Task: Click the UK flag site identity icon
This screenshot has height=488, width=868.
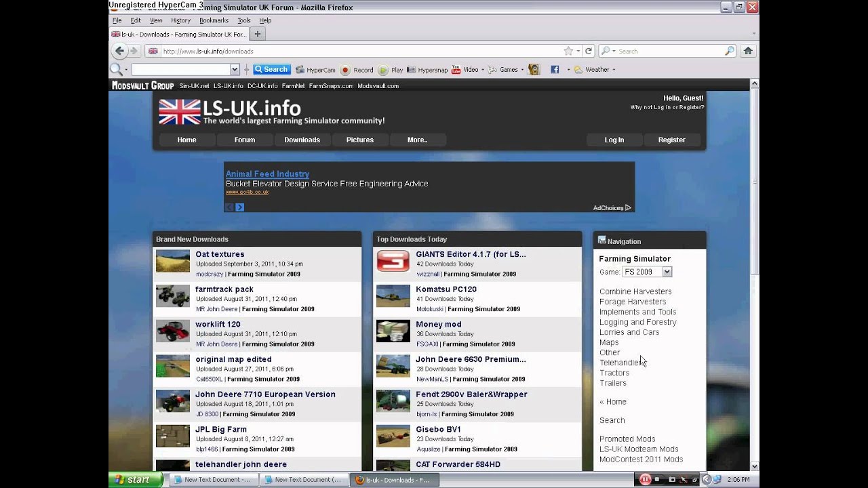Action: click(153, 51)
